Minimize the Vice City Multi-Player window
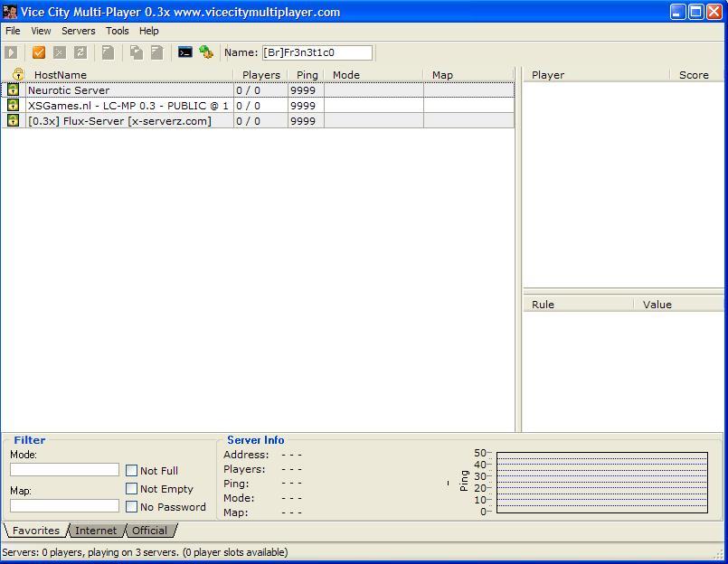This screenshot has width=728, height=564. (x=678, y=12)
